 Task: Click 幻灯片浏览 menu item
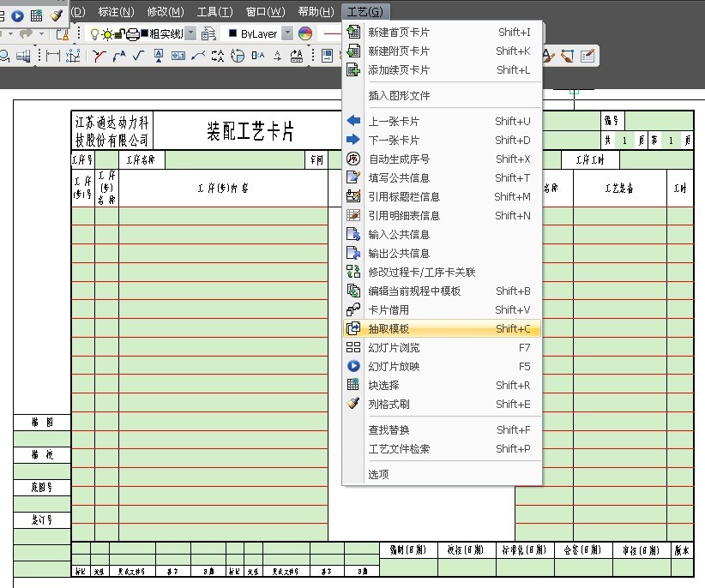(394, 348)
